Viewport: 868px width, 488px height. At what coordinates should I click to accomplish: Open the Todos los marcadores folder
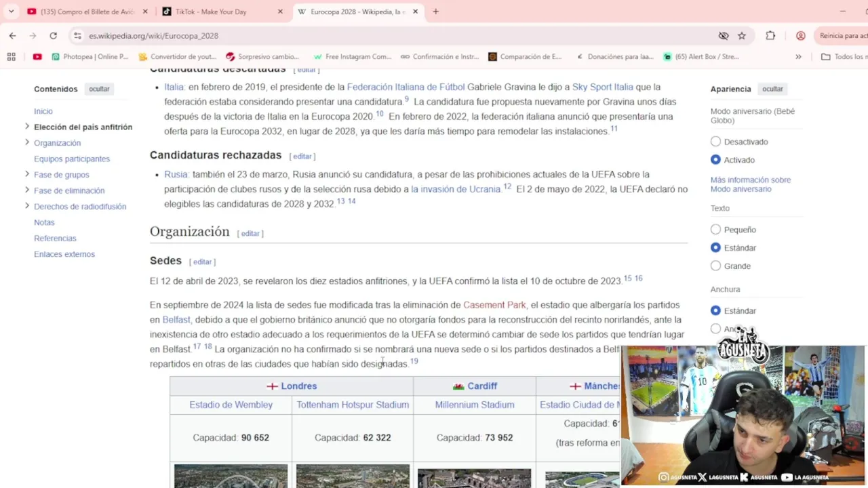point(844,57)
